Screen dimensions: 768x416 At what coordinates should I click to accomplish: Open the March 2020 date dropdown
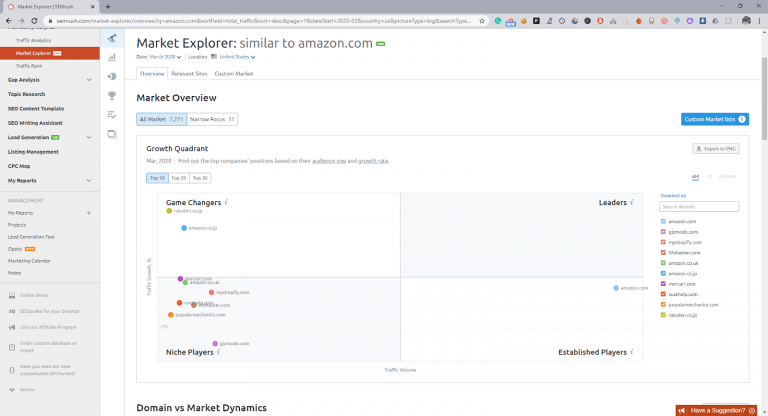click(165, 57)
